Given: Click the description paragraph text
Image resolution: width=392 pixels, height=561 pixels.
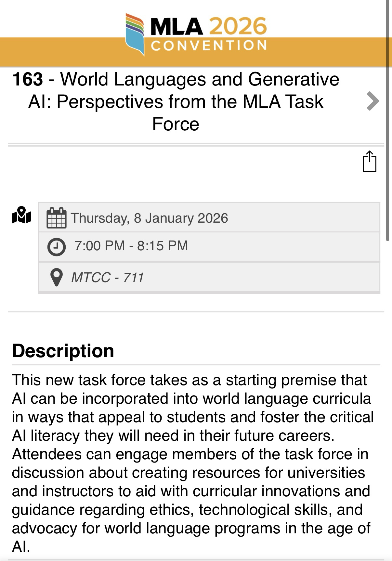Looking at the screenshot, I should click(192, 454).
